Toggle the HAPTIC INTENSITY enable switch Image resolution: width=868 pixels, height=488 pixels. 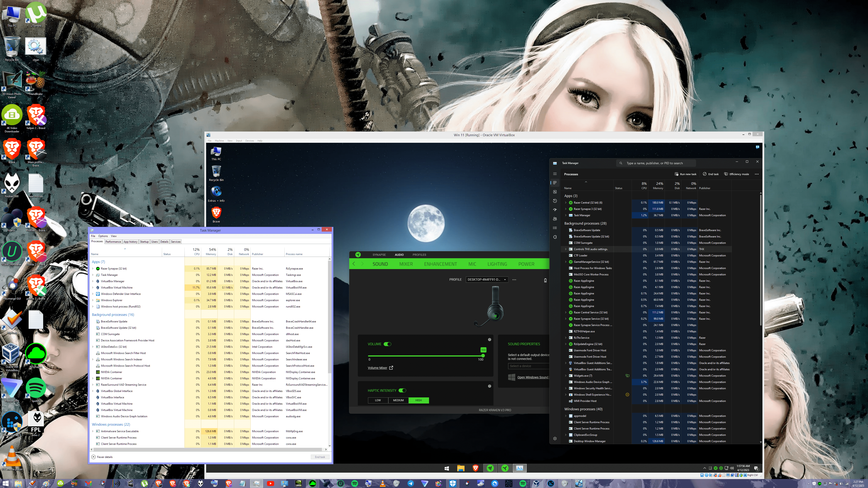402,390
